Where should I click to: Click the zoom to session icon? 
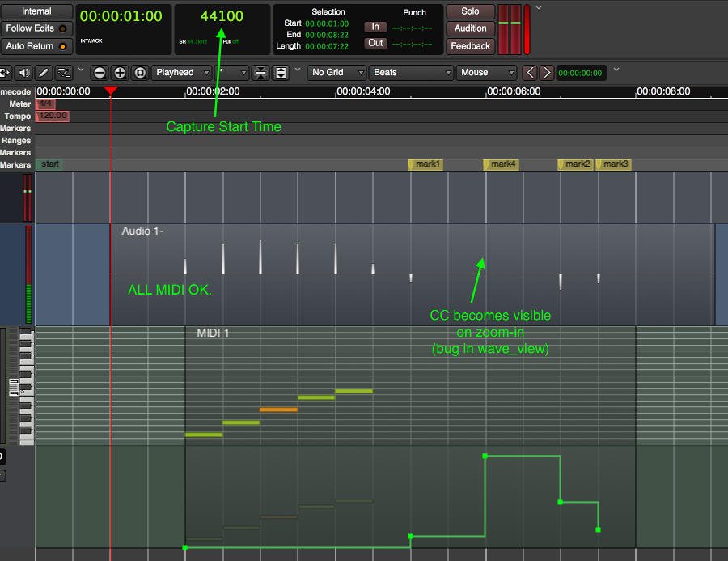click(x=140, y=73)
